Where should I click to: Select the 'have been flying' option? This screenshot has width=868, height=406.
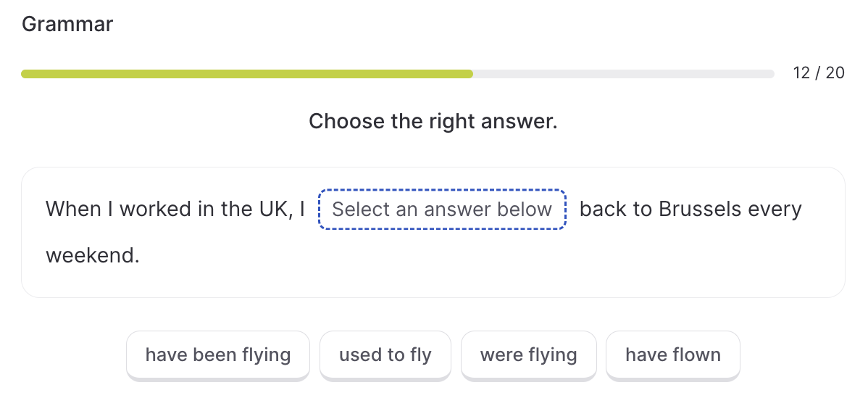[218, 355]
